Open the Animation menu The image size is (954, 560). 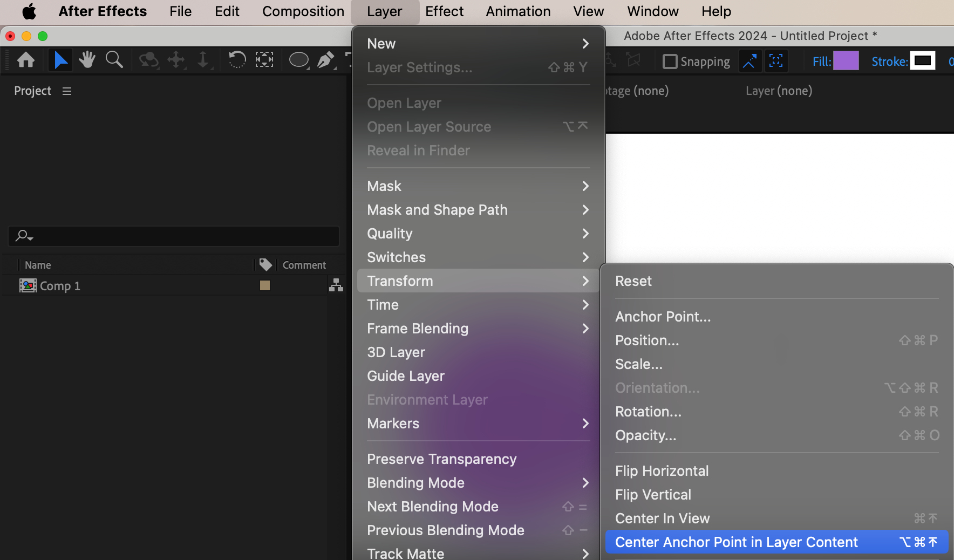click(518, 11)
